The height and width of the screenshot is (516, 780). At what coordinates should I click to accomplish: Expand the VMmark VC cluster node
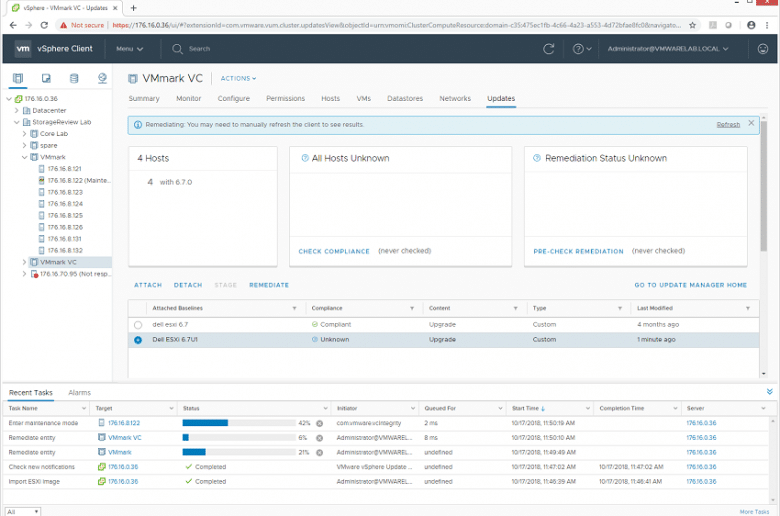coord(24,262)
